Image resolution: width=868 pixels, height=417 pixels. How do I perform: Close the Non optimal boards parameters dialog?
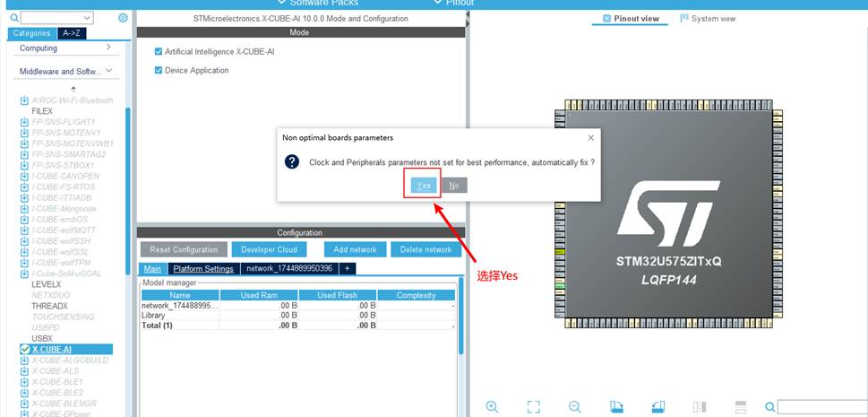pyautogui.click(x=590, y=137)
